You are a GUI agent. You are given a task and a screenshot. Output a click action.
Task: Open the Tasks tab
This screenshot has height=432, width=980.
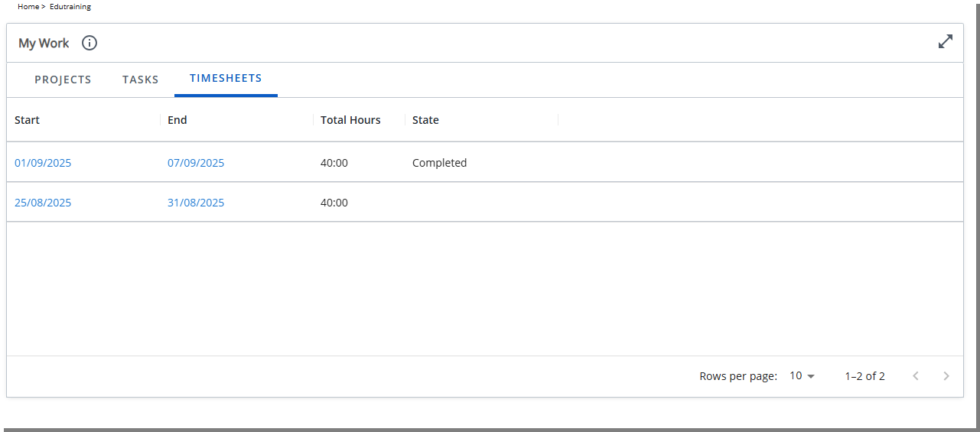point(141,80)
